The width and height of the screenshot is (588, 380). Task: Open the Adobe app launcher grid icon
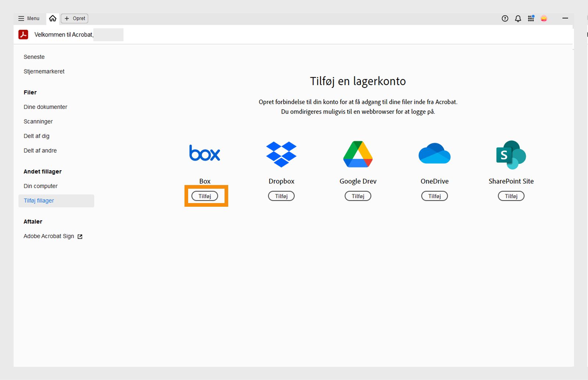(531, 18)
